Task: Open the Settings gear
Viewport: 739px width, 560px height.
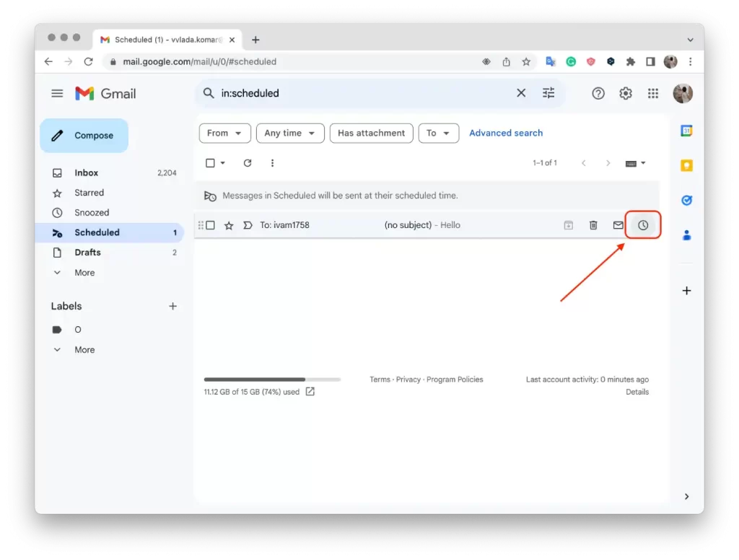Action: coord(626,93)
